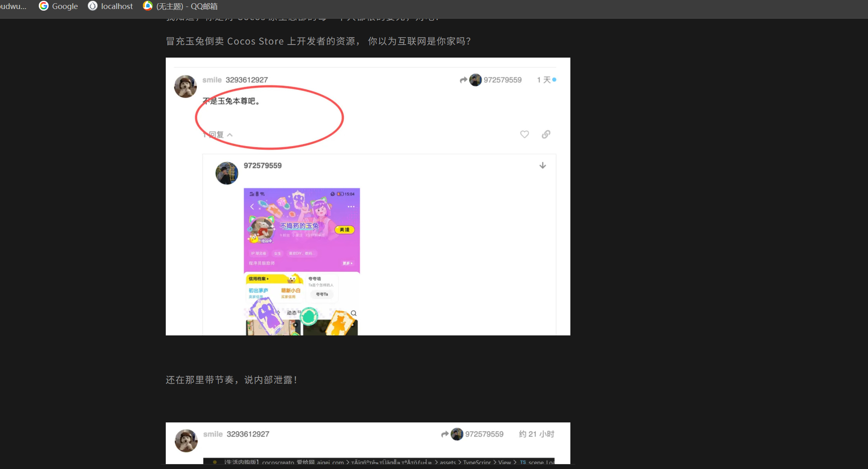Image resolution: width=868 pixels, height=469 pixels.
Task: Click the copy link chain icon
Action: 546,134
